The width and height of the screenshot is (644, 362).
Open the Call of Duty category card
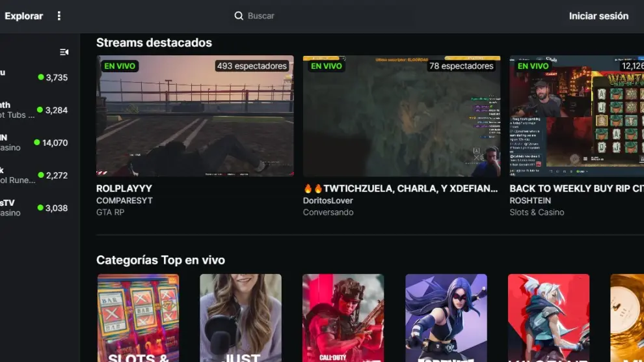[x=343, y=318]
